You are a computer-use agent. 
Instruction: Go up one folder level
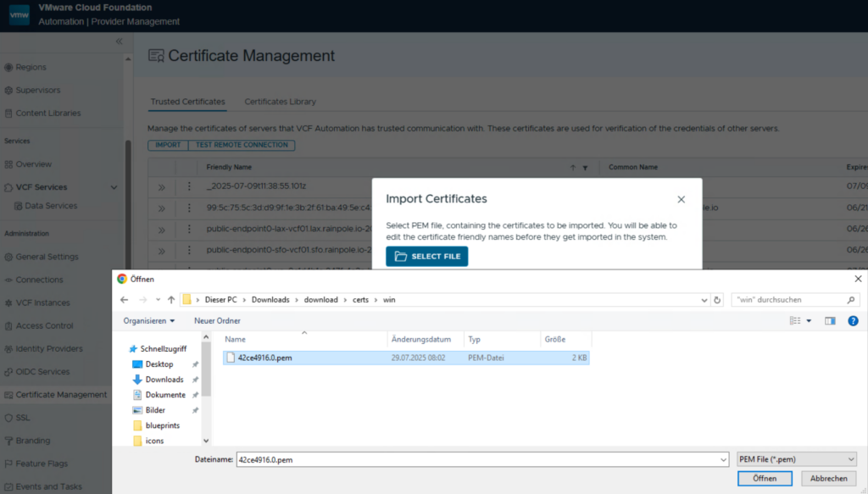pos(171,300)
